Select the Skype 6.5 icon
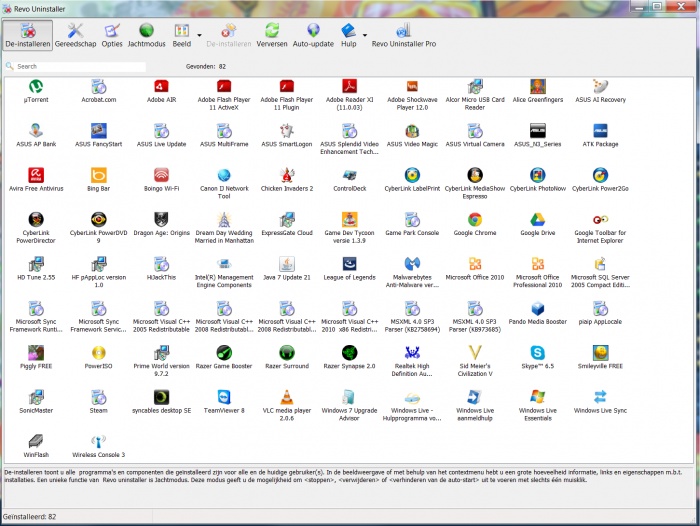 (x=538, y=352)
